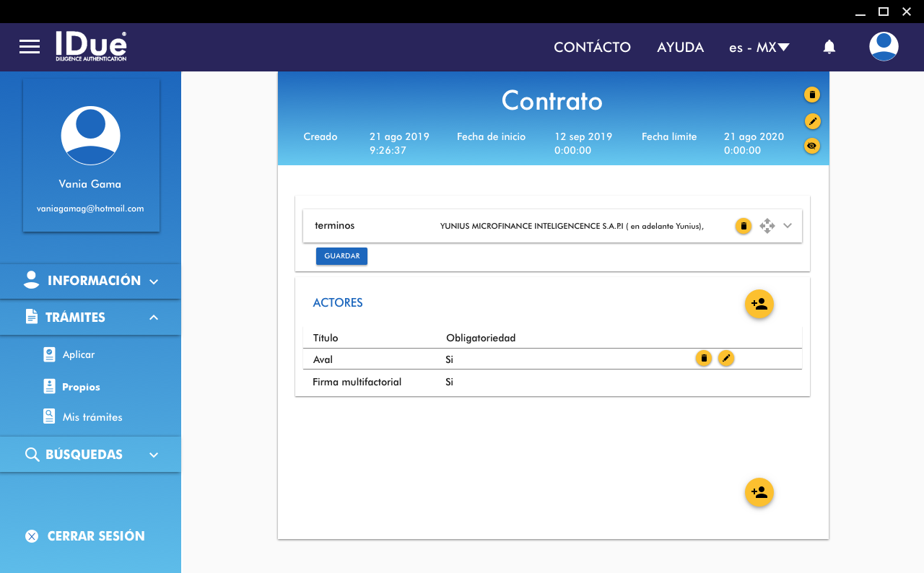Click the move handle on terminos row
This screenshot has width=924, height=573.
click(767, 226)
